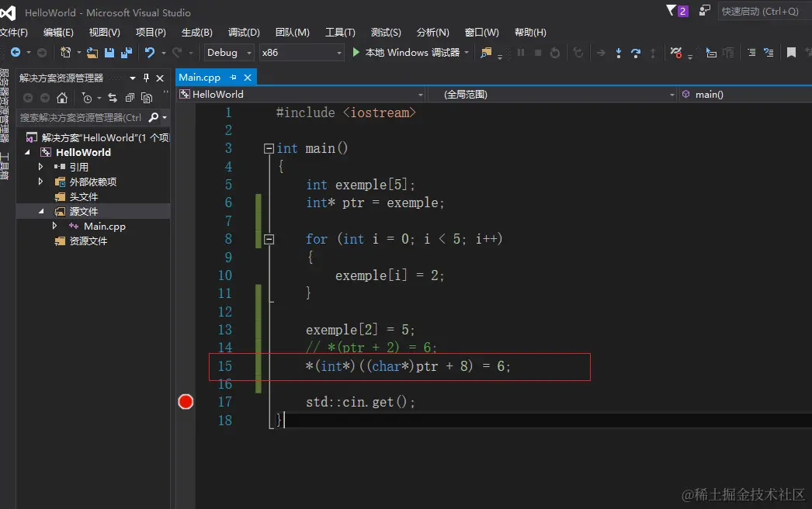Open the 分析(N) menu

pos(433,32)
